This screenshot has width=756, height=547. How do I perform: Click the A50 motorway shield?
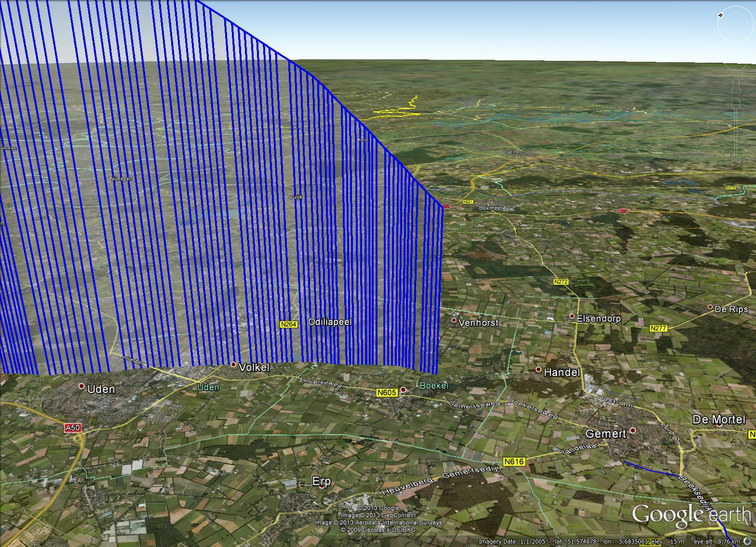(73, 428)
